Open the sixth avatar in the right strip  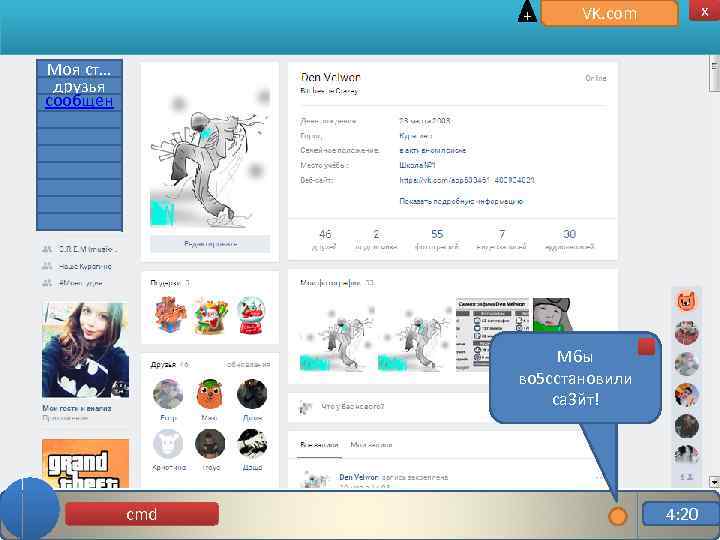tap(686, 455)
